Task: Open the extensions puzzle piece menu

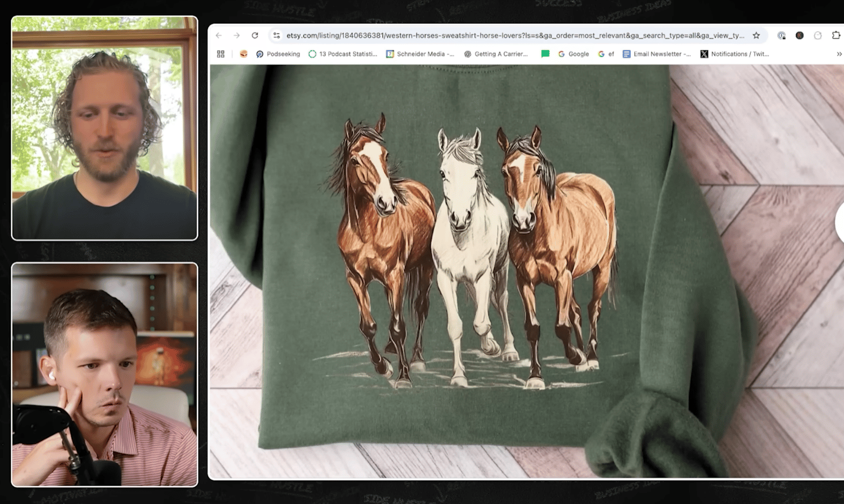Action: [x=836, y=36]
